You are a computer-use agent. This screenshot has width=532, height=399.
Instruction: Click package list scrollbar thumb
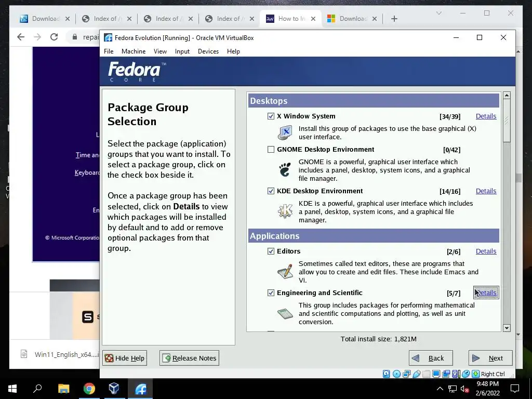pos(507,121)
